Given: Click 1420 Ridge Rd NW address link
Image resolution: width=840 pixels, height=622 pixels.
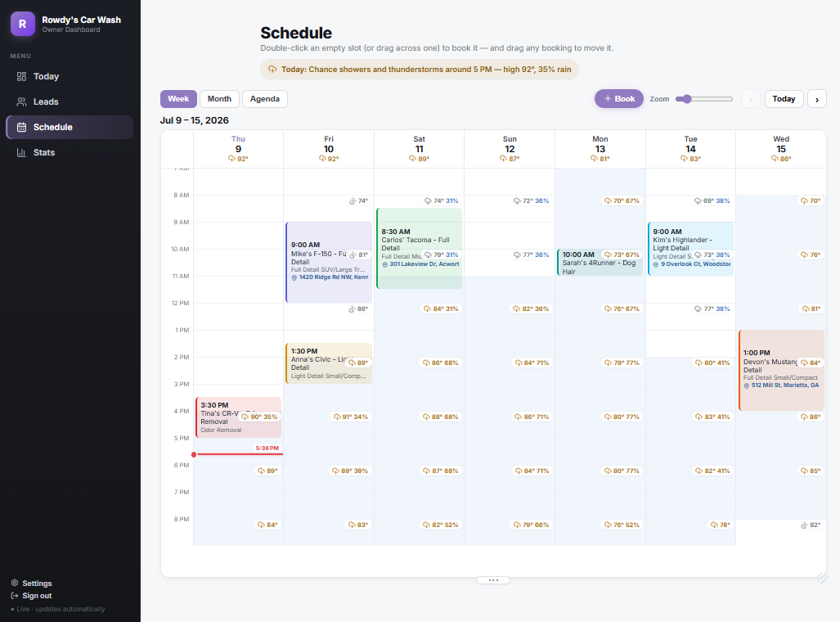Looking at the screenshot, I should click(333, 277).
